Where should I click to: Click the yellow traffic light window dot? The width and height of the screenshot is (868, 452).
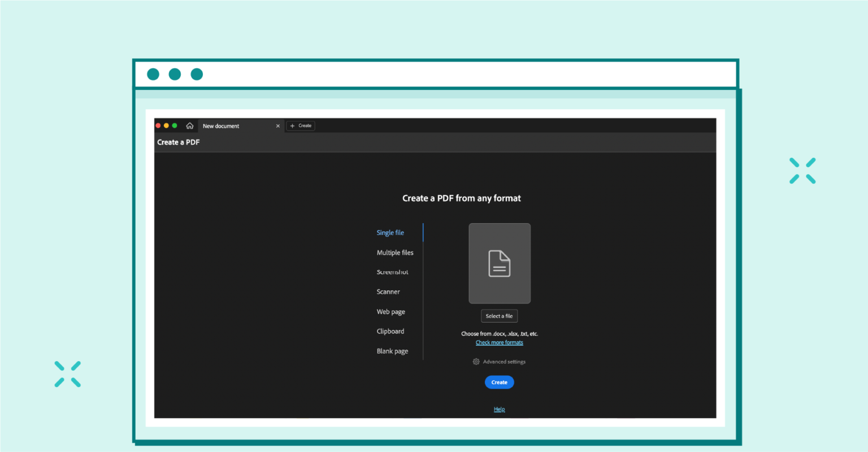pos(166,125)
